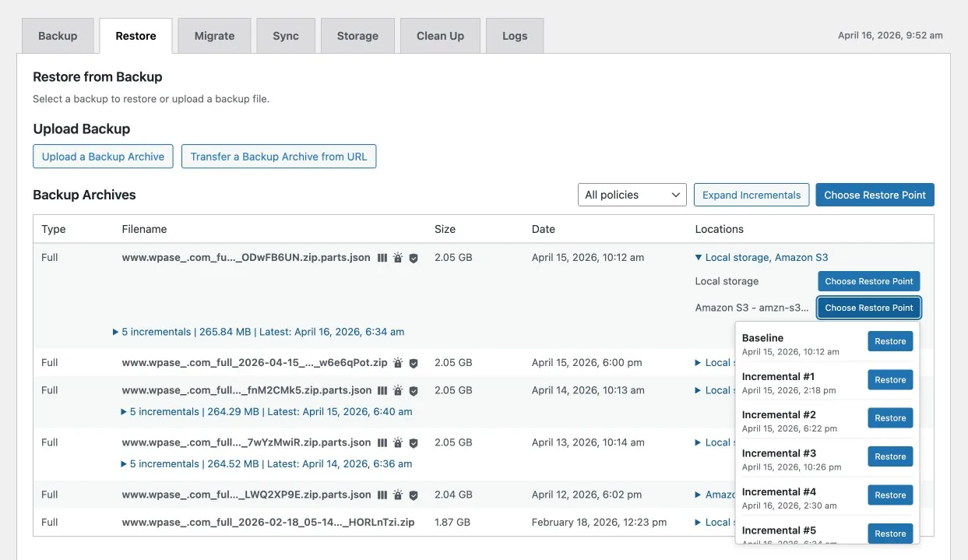Screen dimensions: 968x560
Task: Click the alarm light icon on the ODwFB6UN archive
Action: pos(398,258)
